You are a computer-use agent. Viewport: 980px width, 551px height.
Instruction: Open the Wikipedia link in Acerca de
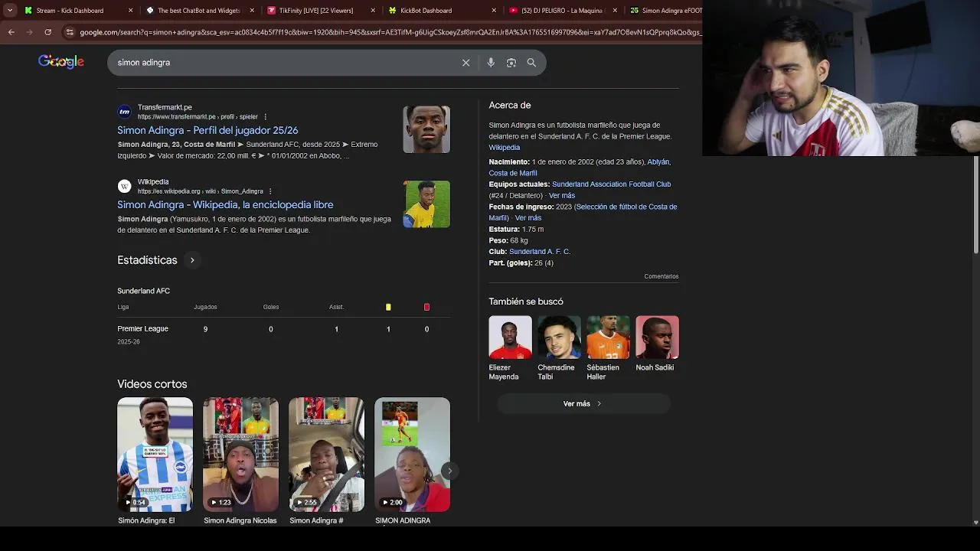pyautogui.click(x=504, y=148)
